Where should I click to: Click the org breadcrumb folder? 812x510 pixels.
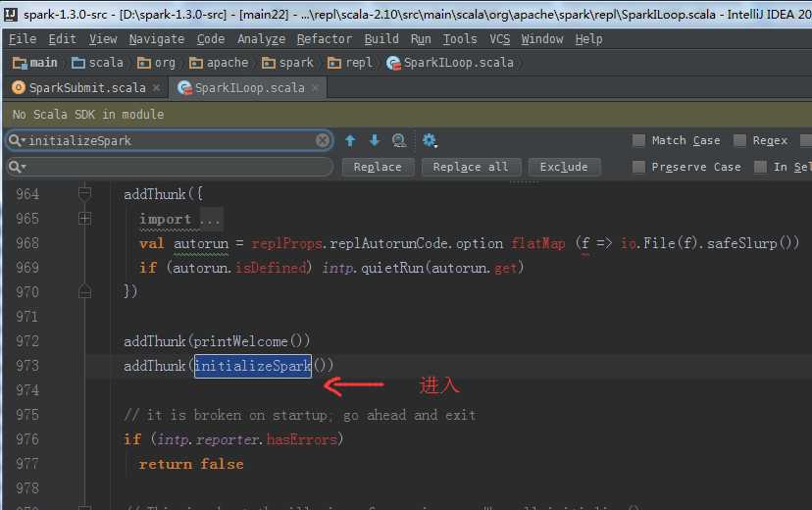coord(156,63)
